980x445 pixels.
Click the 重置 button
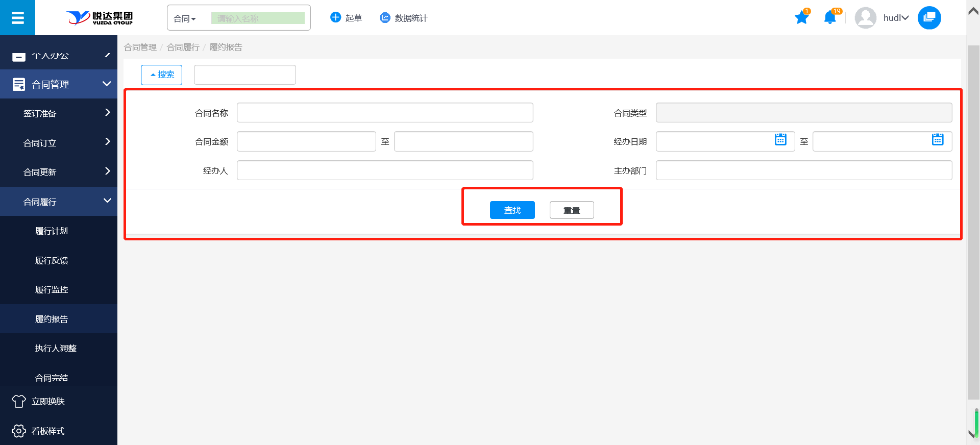tap(571, 210)
